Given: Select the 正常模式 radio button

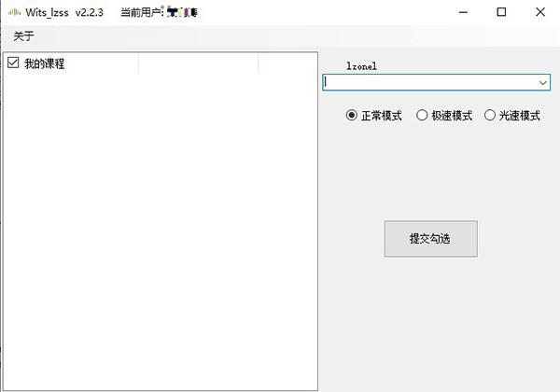Looking at the screenshot, I should point(352,116).
